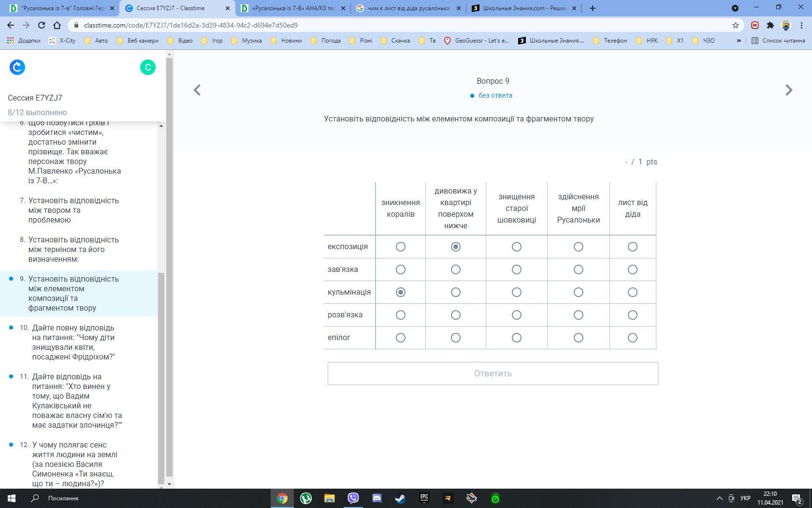Image resolution: width=812 pixels, height=508 pixels.
Task: Bookmark this page with star icon
Action: click(736, 25)
